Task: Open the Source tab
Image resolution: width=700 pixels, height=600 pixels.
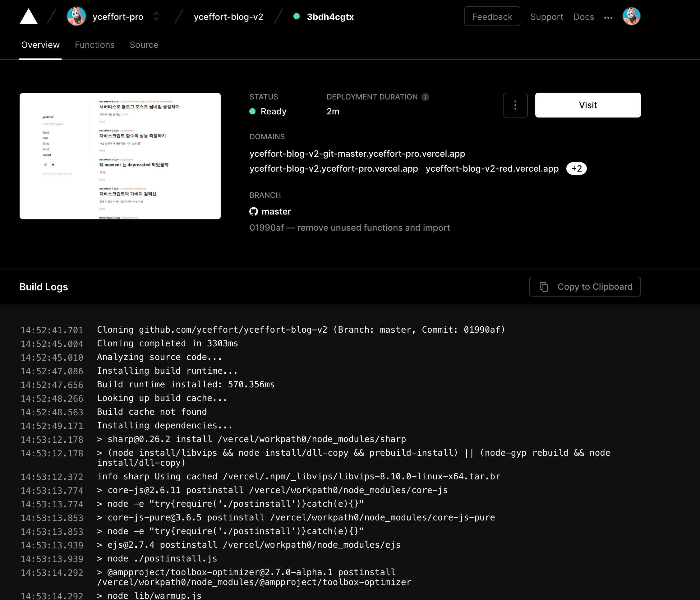Action: [x=144, y=45]
